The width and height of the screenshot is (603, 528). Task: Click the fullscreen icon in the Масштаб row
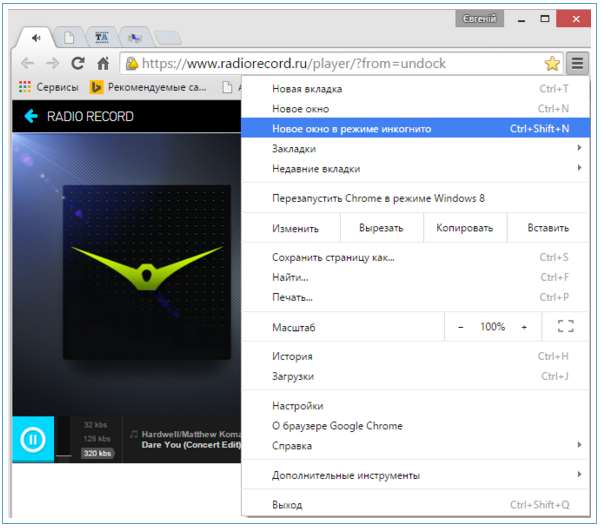click(565, 327)
